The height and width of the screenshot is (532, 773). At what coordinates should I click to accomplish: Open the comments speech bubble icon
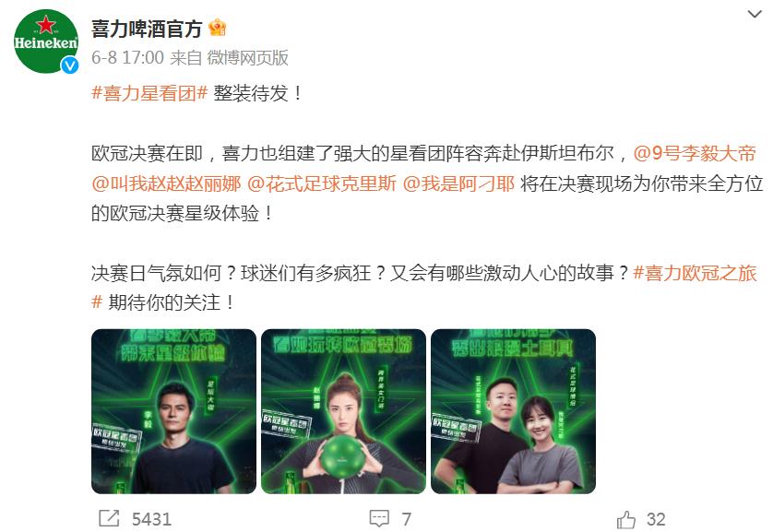tap(379, 519)
